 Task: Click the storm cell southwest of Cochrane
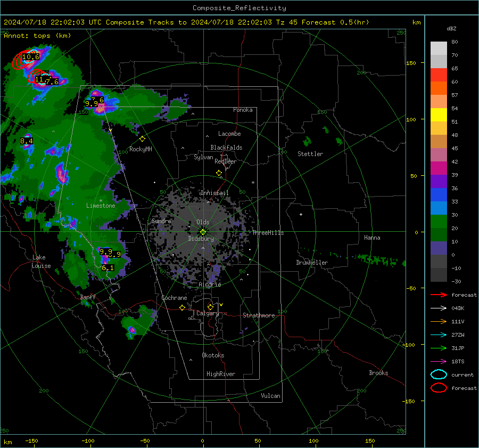132,330
